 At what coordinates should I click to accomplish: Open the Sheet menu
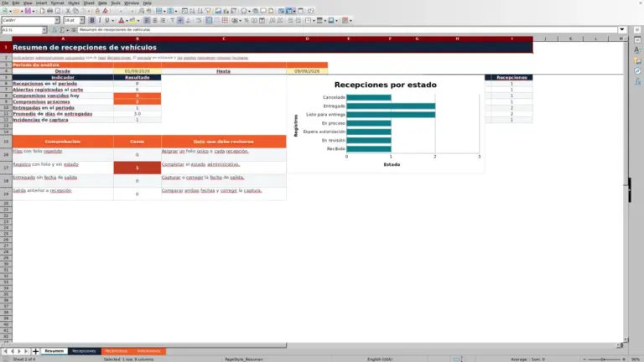click(89, 3)
